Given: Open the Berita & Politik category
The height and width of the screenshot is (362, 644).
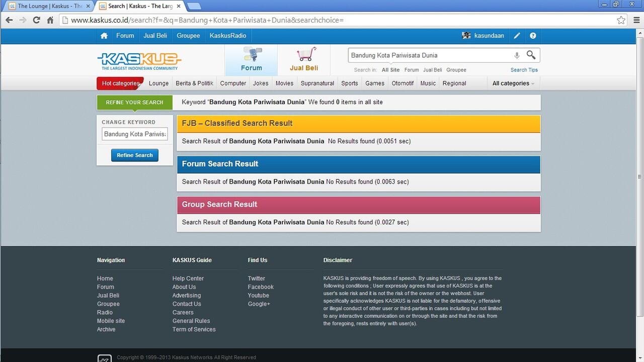Looking at the screenshot, I should pyautogui.click(x=195, y=83).
